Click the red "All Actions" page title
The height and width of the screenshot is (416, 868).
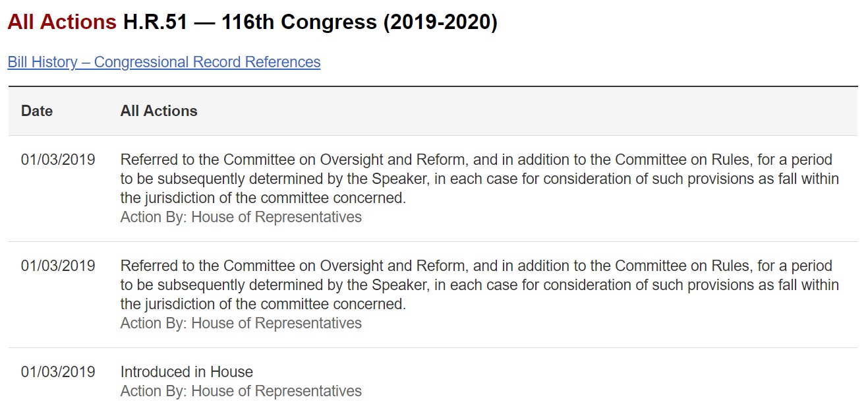tap(62, 22)
